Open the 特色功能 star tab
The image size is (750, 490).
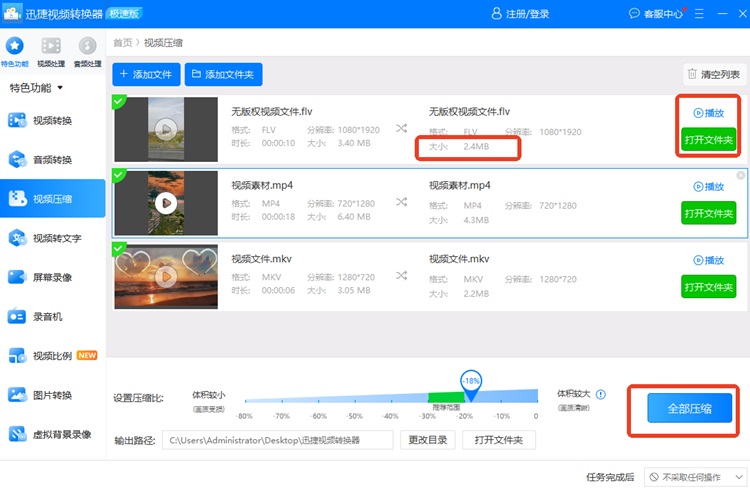(15, 52)
